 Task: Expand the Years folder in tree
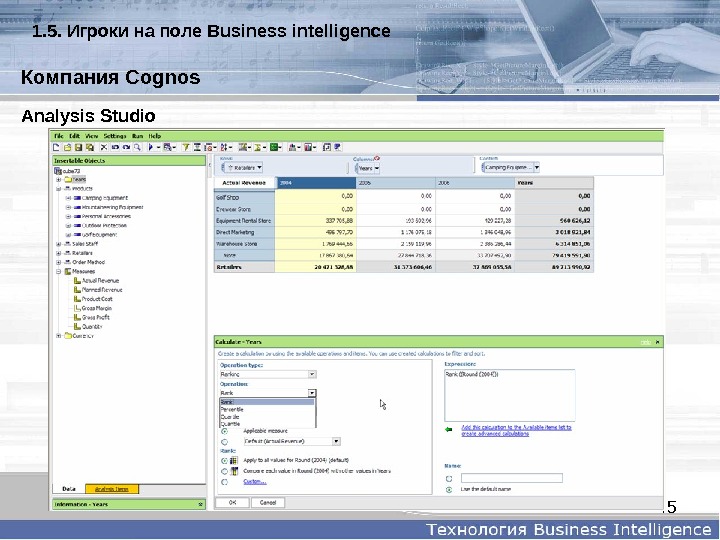(59, 180)
